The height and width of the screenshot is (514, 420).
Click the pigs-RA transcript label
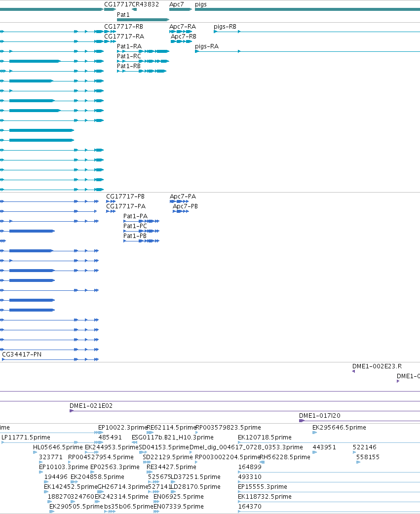207,46
